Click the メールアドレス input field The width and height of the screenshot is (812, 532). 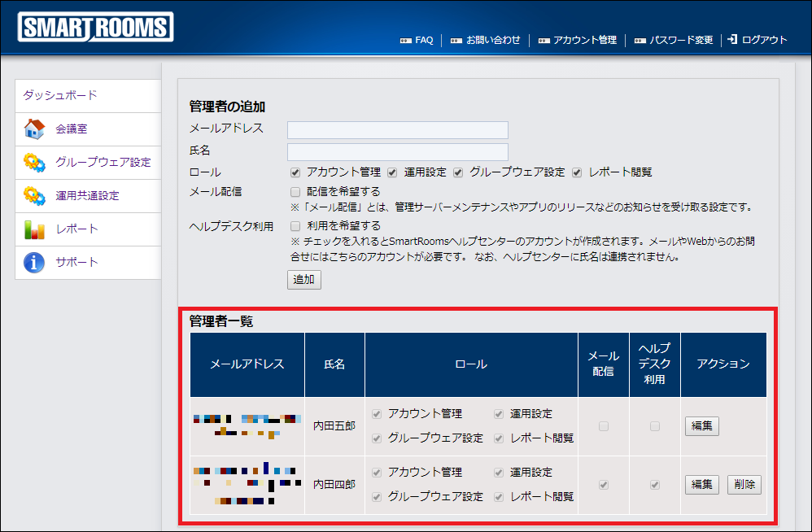pos(398,130)
